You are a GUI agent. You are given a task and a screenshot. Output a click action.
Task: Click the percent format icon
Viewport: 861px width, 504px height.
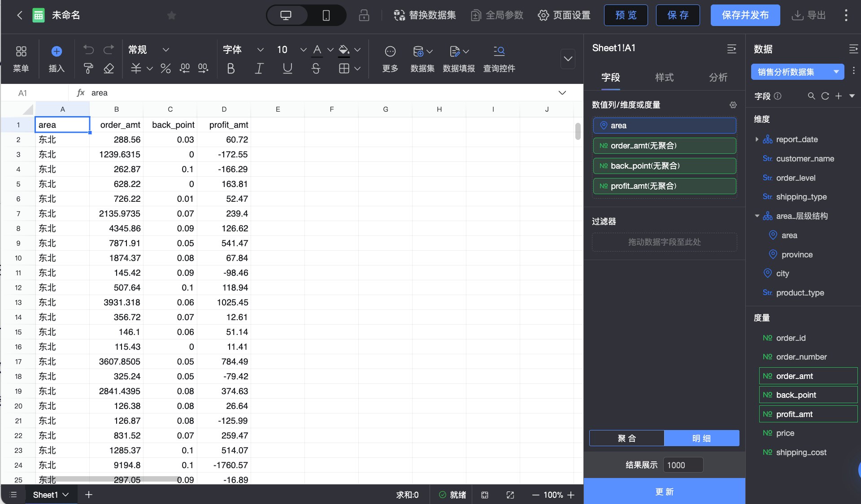point(165,68)
